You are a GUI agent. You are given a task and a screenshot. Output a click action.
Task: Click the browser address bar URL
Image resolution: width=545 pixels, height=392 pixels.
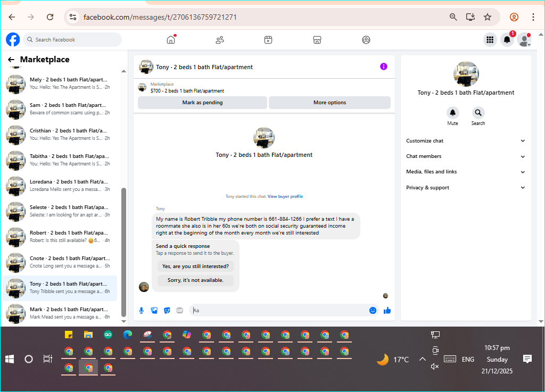click(x=160, y=17)
